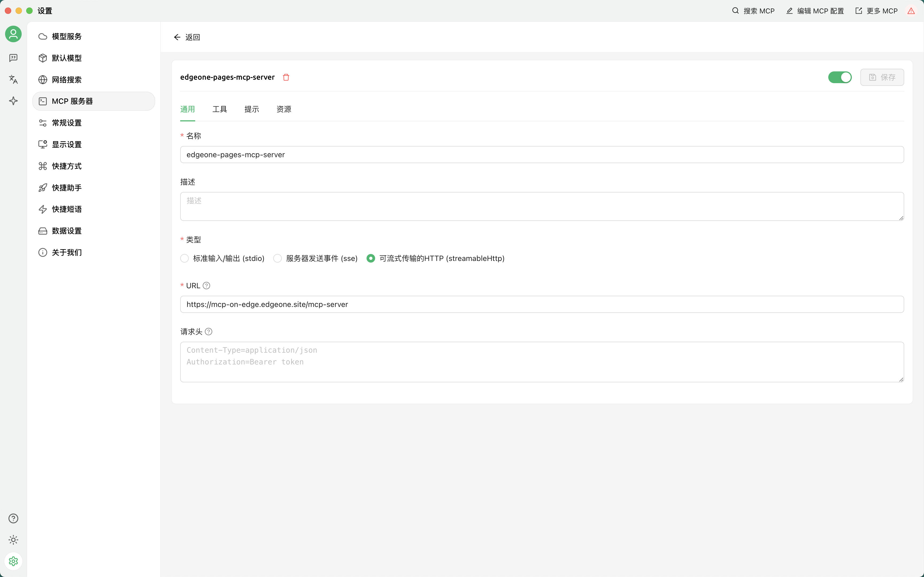This screenshot has height=577, width=924.
Task: Disable the MCP server toggle switch
Action: tap(840, 77)
